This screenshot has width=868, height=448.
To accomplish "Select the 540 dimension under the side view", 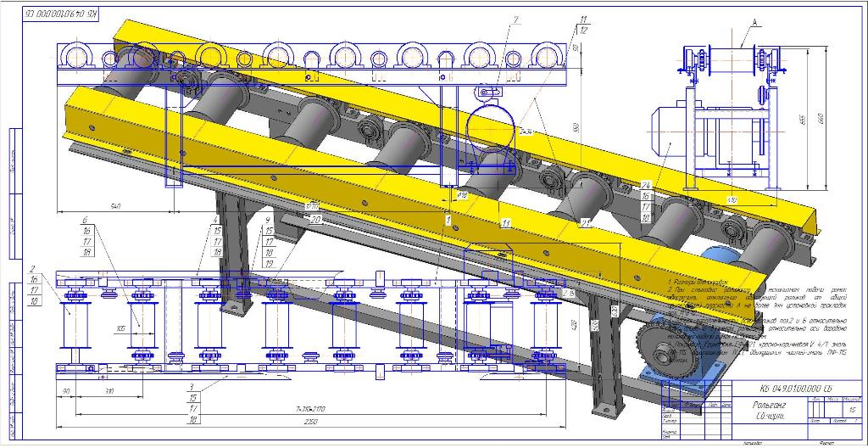I will click(116, 206).
